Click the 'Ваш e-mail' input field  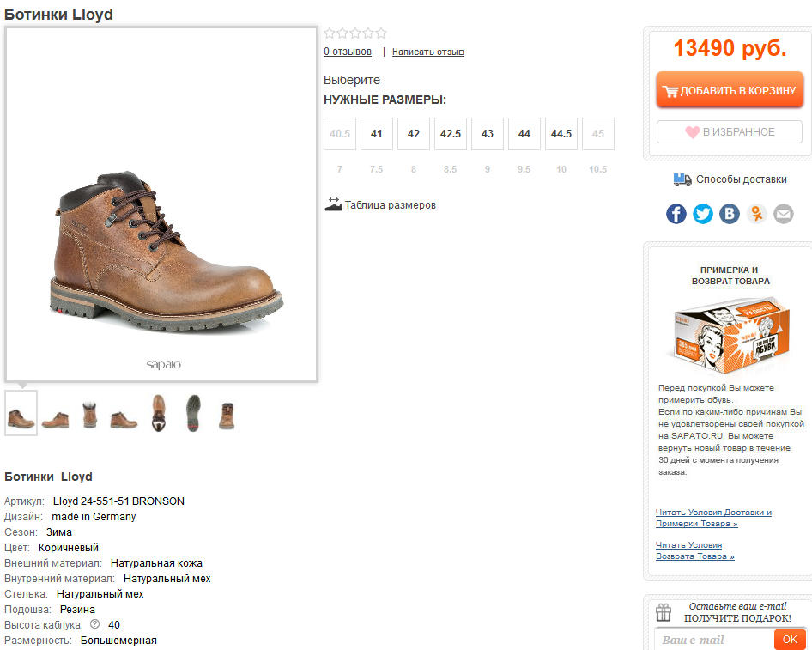[x=715, y=640]
